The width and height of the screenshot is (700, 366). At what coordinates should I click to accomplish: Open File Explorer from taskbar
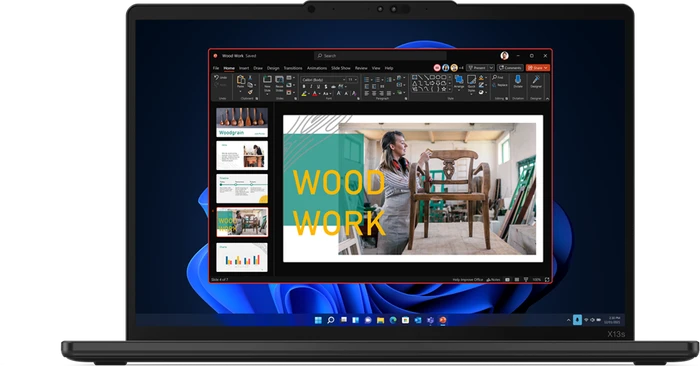click(x=380, y=320)
